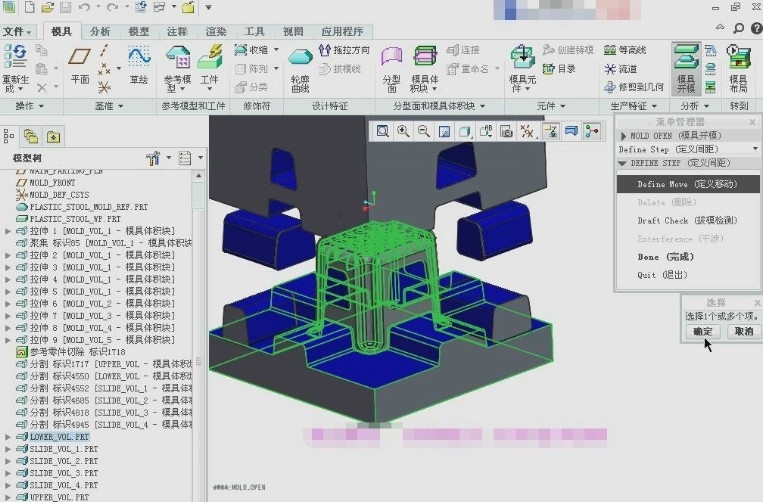This screenshot has height=502, width=763.
Task: Select Define Move (定义移动) in Menu Manager
Action: point(688,184)
